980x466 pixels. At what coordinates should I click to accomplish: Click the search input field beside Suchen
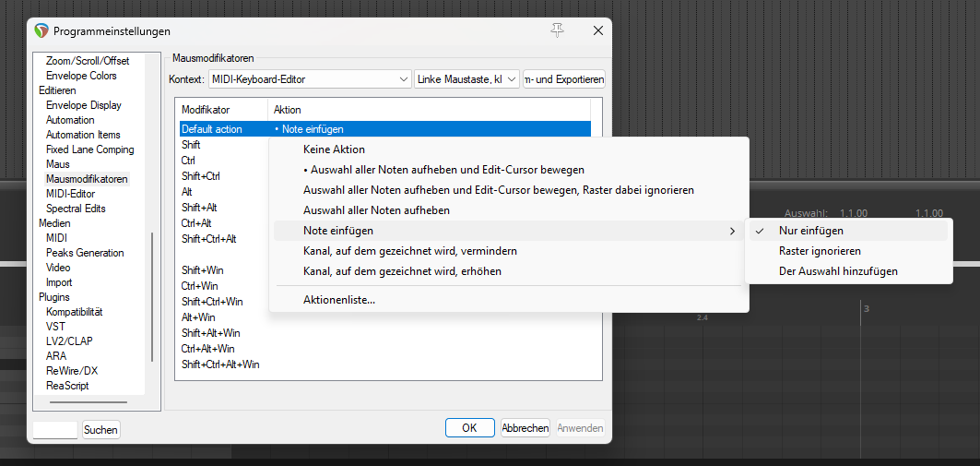click(x=55, y=430)
